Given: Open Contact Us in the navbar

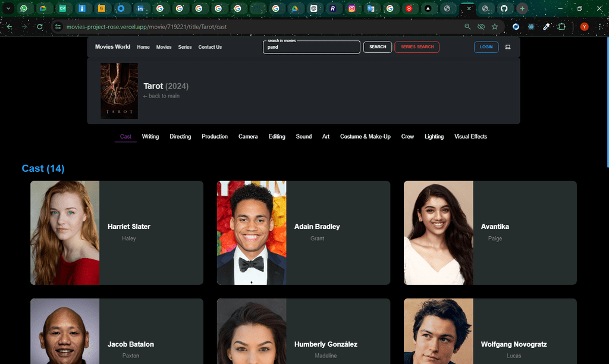Looking at the screenshot, I should click(210, 47).
